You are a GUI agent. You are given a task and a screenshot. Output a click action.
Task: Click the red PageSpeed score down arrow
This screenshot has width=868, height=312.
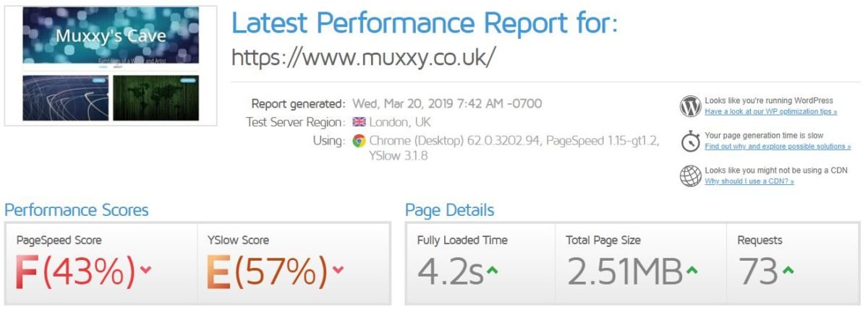[x=146, y=270]
